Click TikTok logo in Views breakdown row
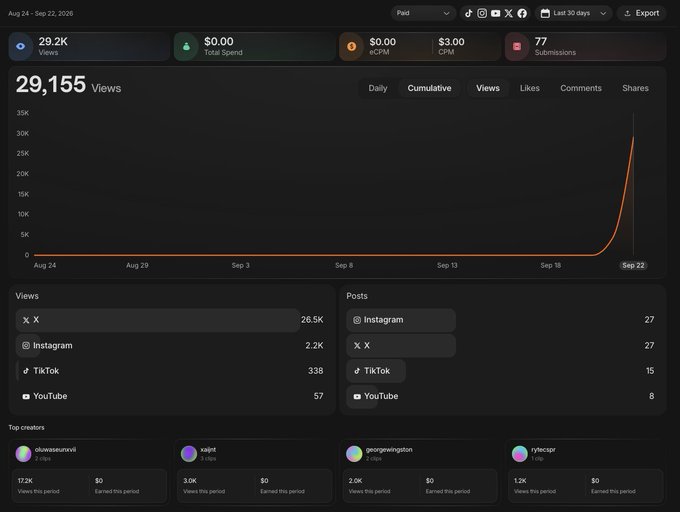The image size is (680, 512). (26, 371)
